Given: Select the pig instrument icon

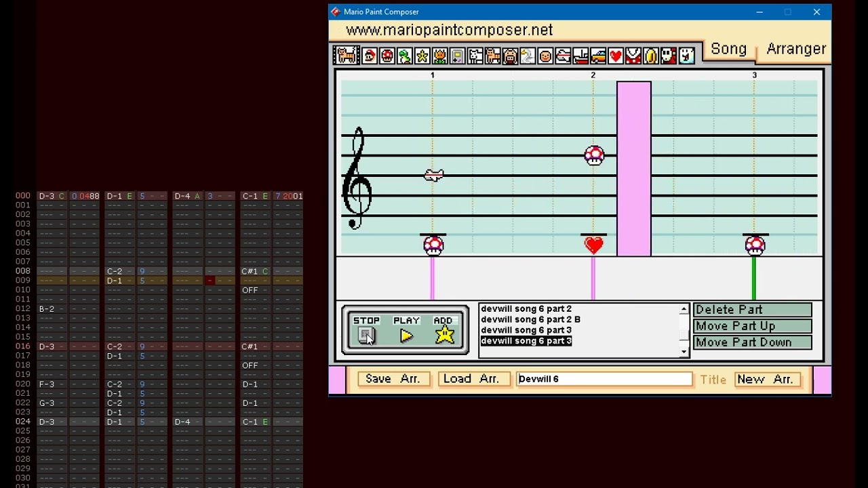Looking at the screenshot, I should point(510,56).
